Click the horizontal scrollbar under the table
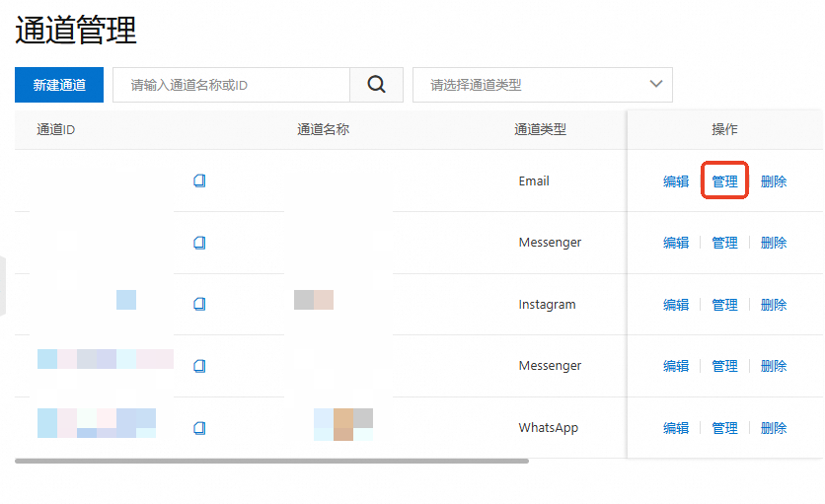825x504 pixels. coord(271,461)
